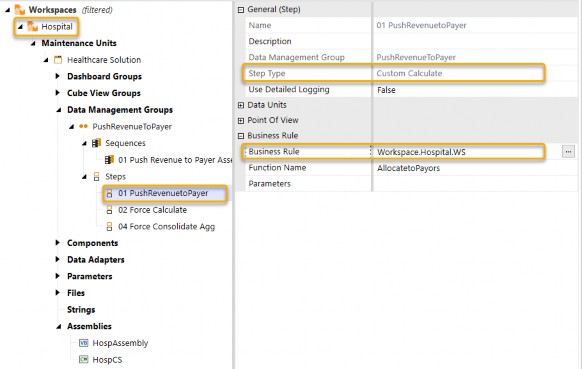
Task: Click the Cube View Groups label
Action: click(104, 93)
